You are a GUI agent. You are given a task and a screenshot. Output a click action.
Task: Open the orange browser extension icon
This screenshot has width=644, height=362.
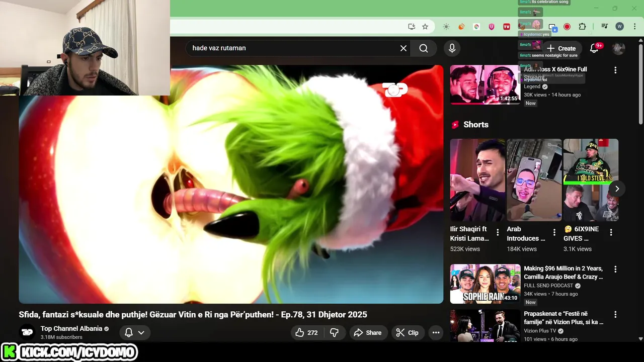pyautogui.click(x=461, y=27)
